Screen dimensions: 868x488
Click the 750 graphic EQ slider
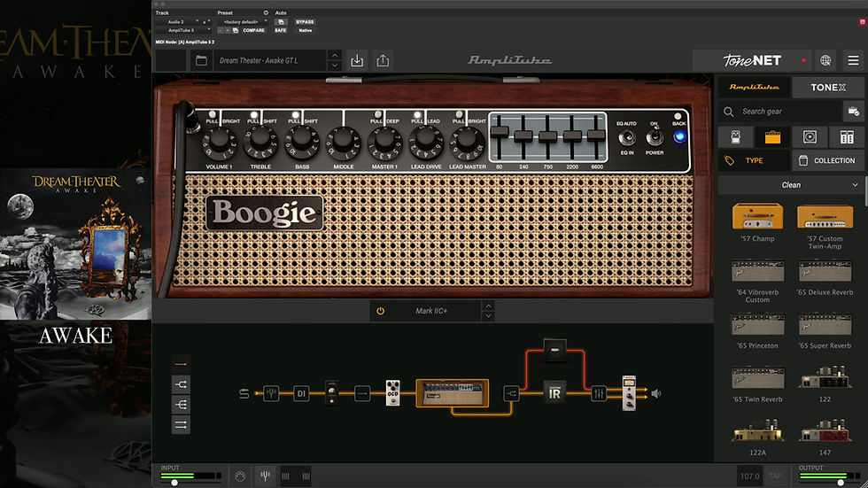[547, 136]
